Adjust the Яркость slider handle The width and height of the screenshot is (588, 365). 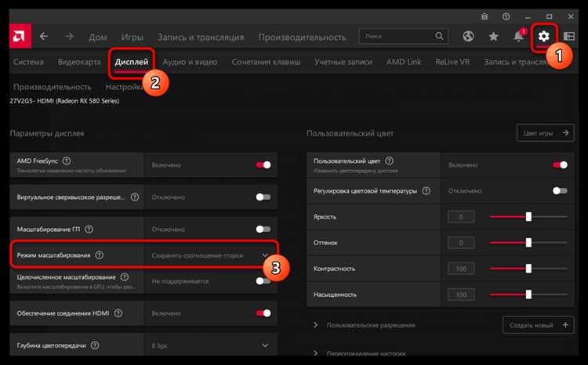[528, 217]
